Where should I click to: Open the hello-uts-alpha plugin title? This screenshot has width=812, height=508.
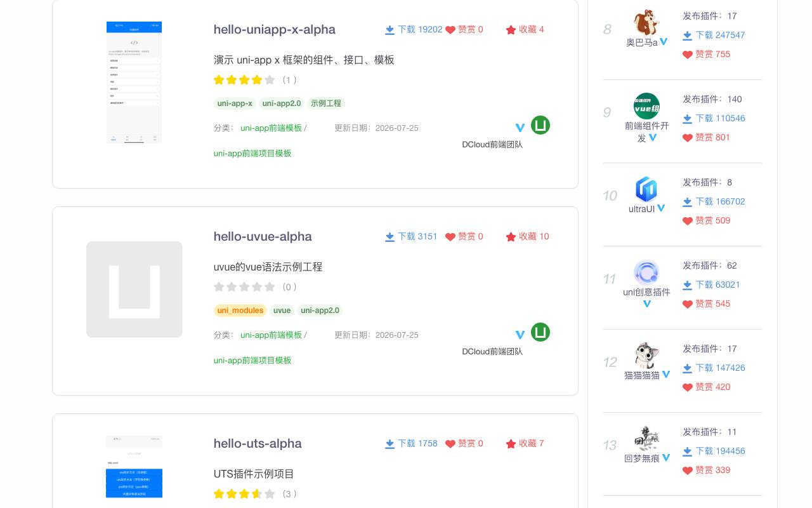(x=258, y=443)
